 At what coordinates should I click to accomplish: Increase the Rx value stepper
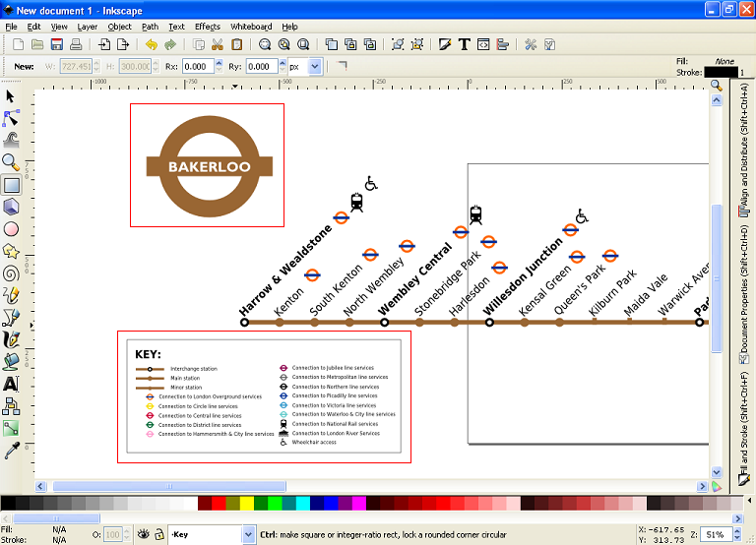[x=220, y=63]
